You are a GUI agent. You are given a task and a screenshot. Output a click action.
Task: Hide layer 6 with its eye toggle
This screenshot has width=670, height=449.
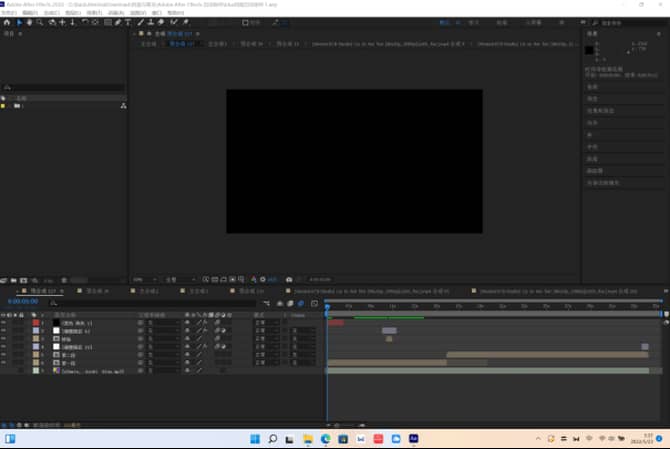[3, 363]
